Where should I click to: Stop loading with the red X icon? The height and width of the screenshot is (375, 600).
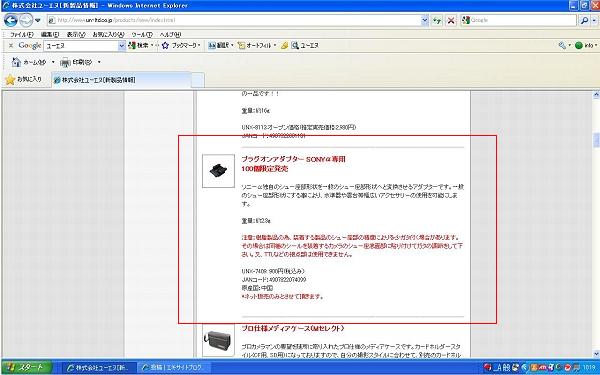coord(451,20)
